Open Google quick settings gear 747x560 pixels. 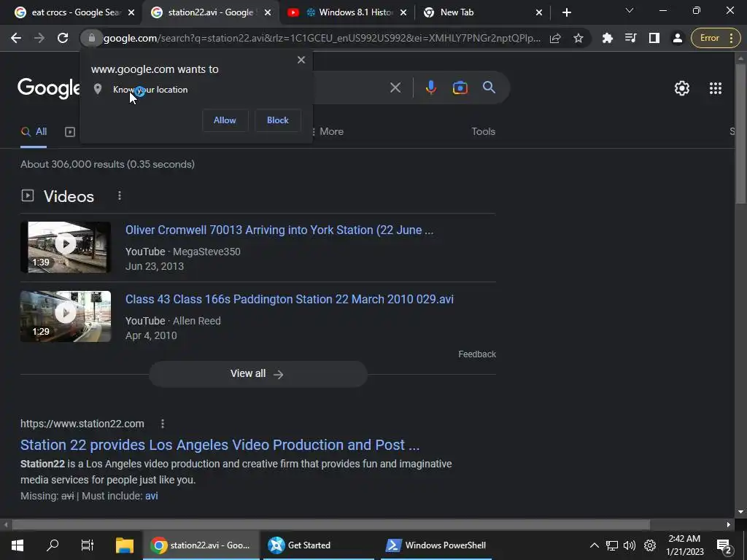[x=682, y=88]
